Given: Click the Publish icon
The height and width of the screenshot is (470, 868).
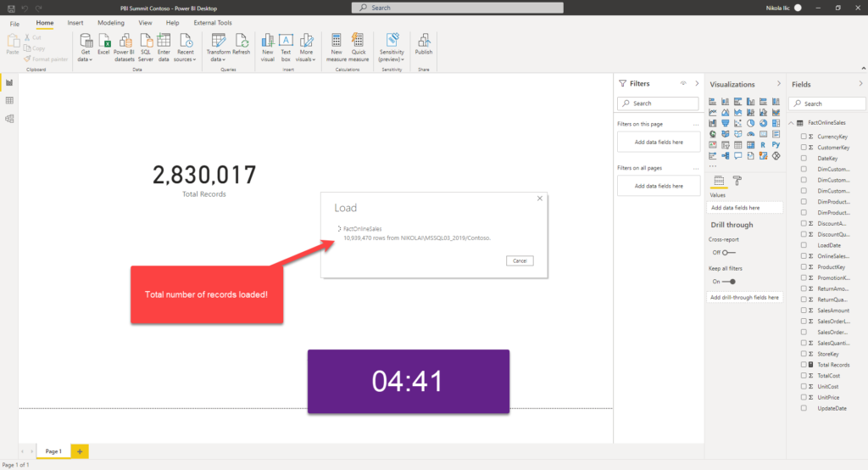Looking at the screenshot, I should coord(424,44).
